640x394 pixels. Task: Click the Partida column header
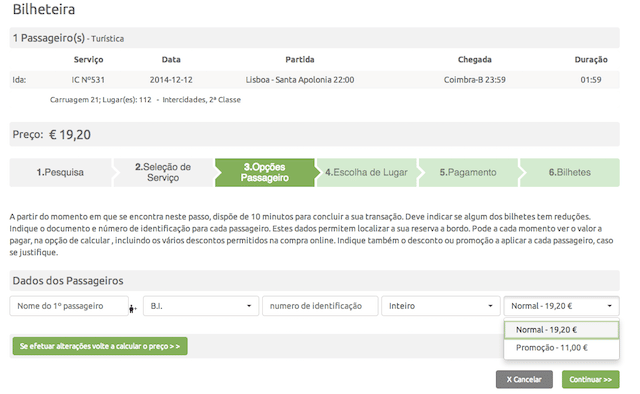pos(300,60)
